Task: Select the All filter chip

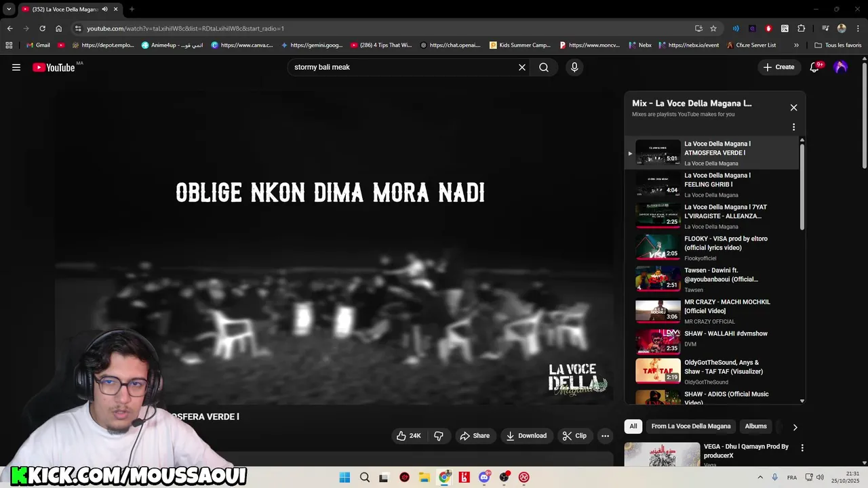Action: tap(633, 426)
